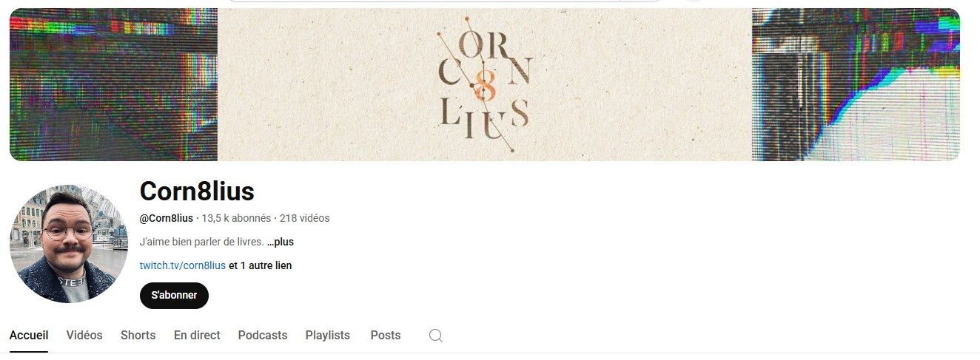This screenshot has width=980, height=360.
Task: Switch to the Posts tab
Action: tap(386, 335)
